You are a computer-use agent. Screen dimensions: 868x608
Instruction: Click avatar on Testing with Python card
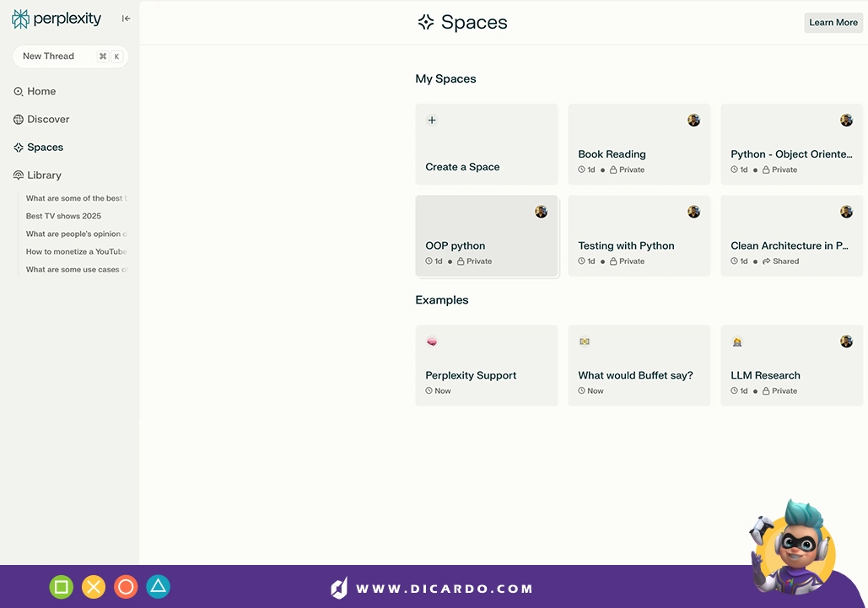tap(693, 212)
